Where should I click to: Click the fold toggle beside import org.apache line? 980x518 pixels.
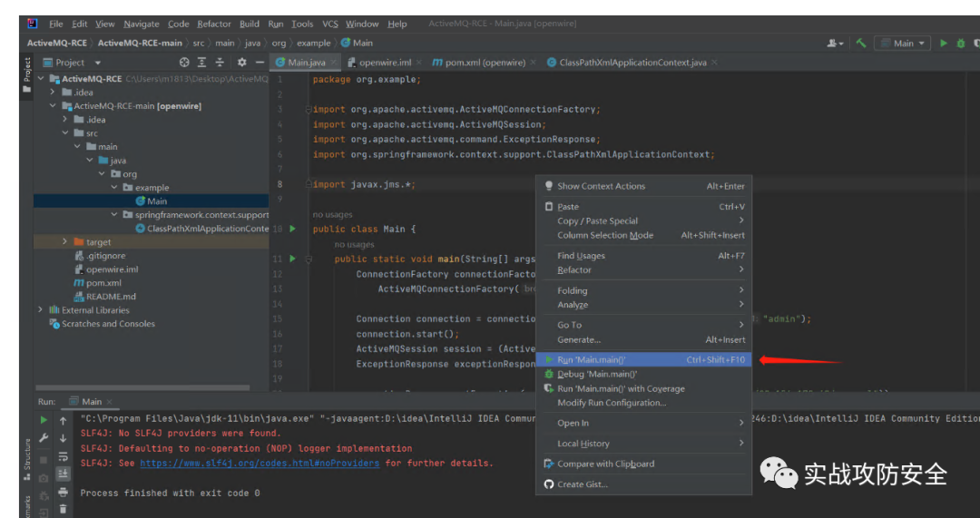point(309,110)
